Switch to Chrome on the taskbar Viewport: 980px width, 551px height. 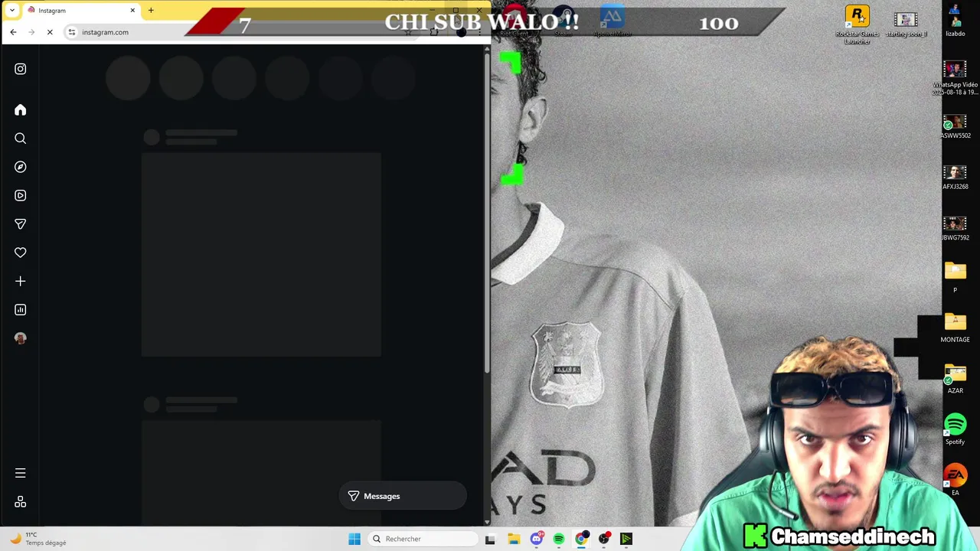[582, 539]
